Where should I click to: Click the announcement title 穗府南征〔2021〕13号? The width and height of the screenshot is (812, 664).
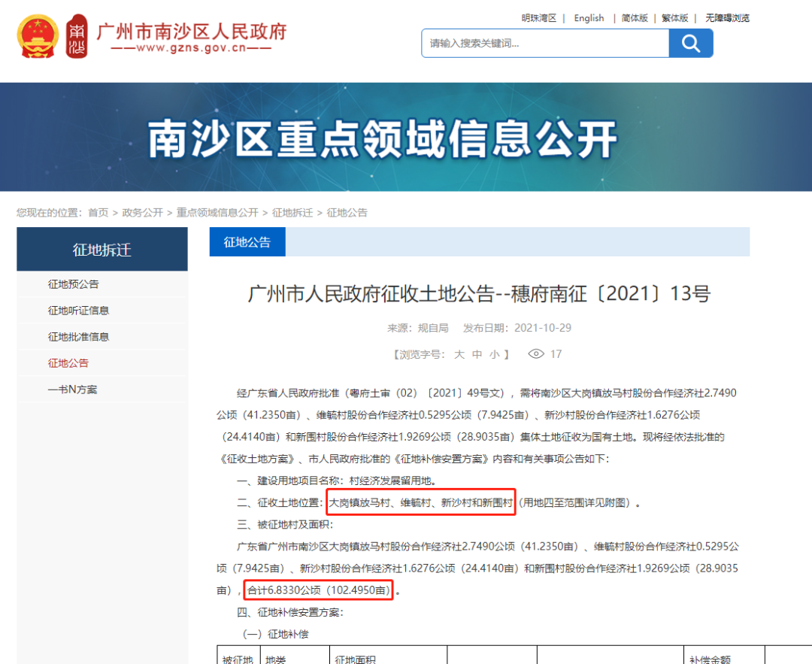[x=479, y=294]
